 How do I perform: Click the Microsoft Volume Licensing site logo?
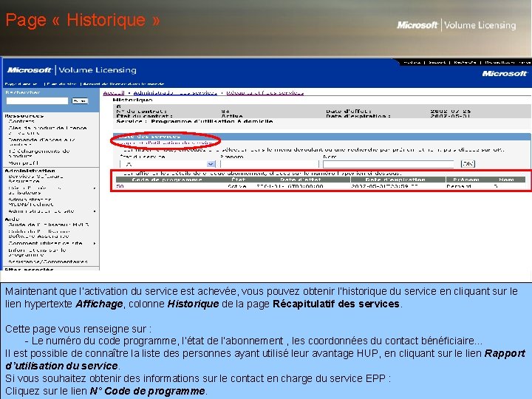click(x=72, y=70)
